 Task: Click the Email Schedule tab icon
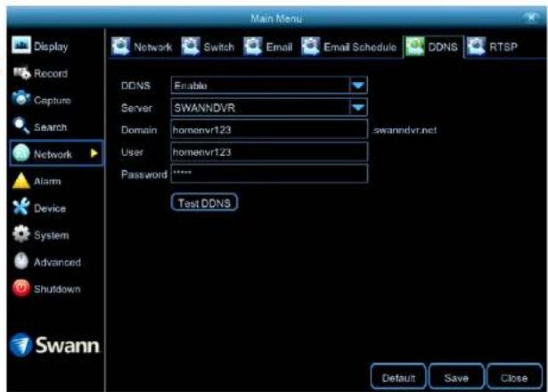click(x=310, y=46)
